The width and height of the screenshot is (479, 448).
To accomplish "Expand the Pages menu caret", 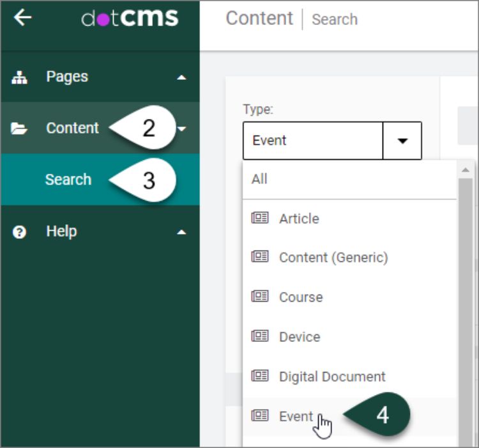I will tap(182, 77).
